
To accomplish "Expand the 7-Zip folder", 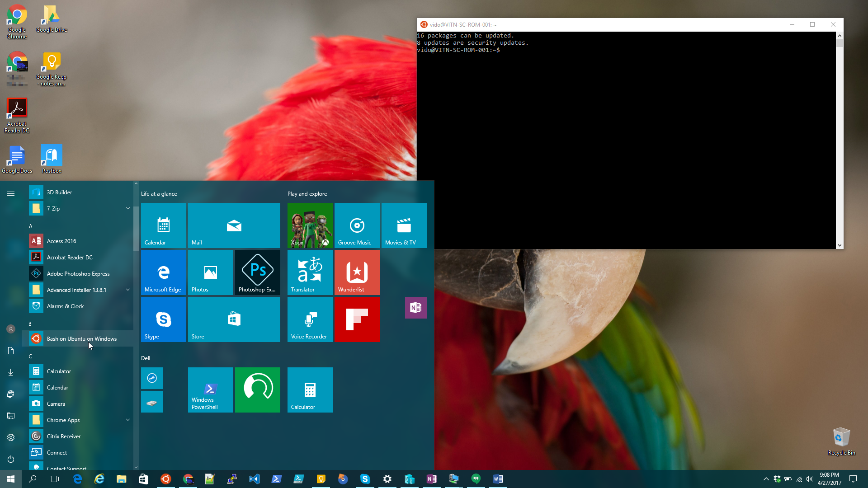I will click(x=128, y=208).
